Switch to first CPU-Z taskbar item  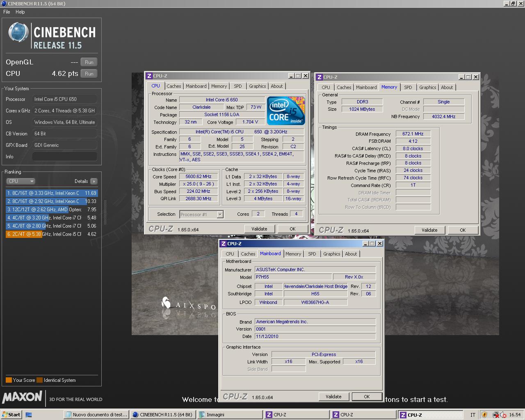click(x=297, y=415)
